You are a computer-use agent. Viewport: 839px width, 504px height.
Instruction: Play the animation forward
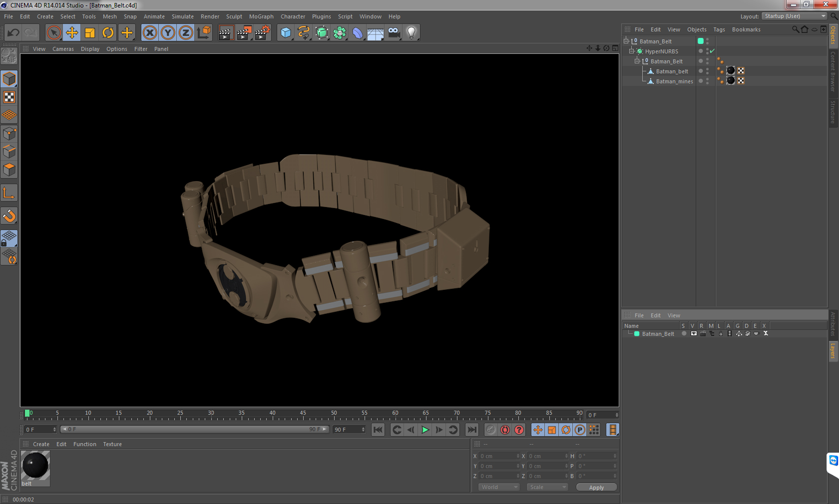(425, 430)
